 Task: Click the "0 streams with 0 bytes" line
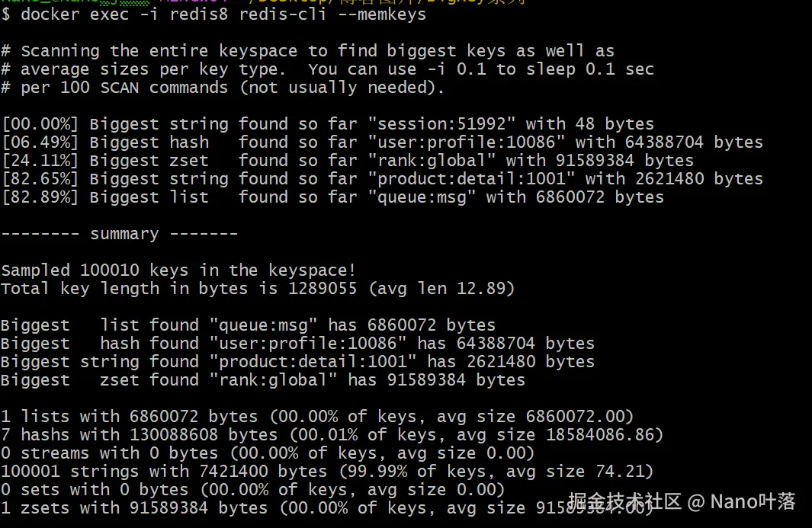point(268,453)
